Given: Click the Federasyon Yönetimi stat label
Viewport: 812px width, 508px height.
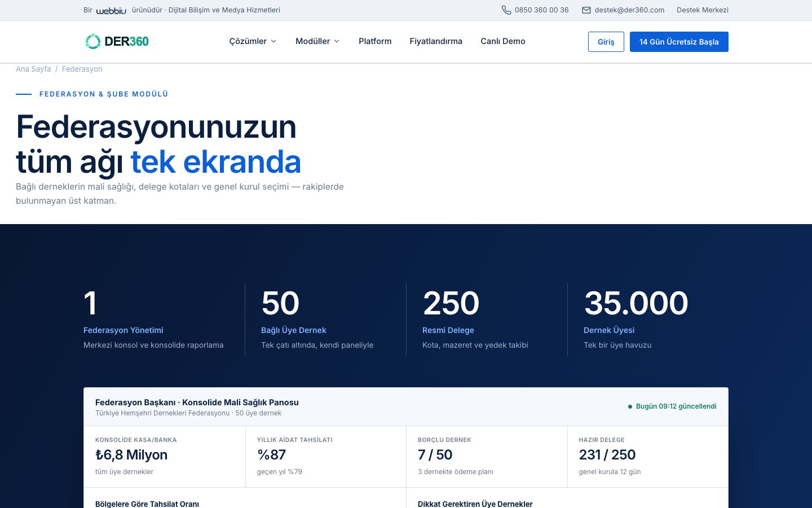Looking at the screenshot, I should click(x=123, y=330).
